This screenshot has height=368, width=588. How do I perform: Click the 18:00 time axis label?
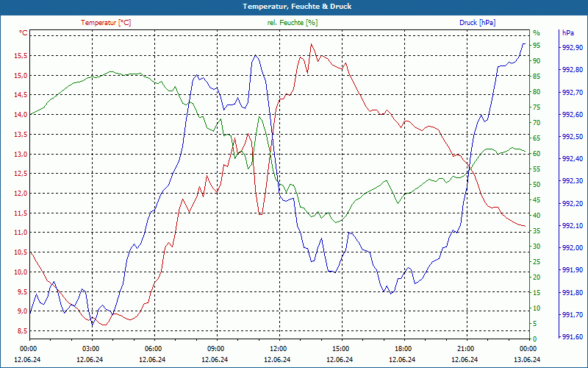pyautogui.click(x=402, y=348)
